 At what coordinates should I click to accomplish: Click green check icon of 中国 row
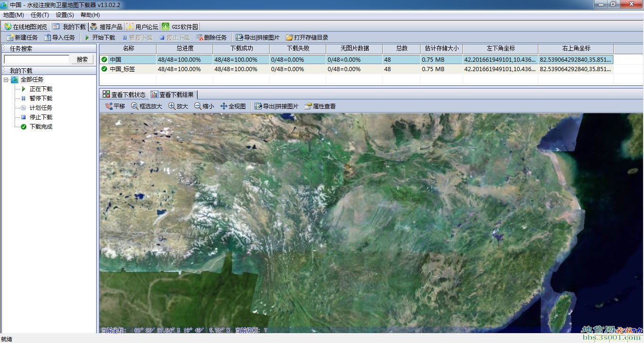(x=104, y=60)
